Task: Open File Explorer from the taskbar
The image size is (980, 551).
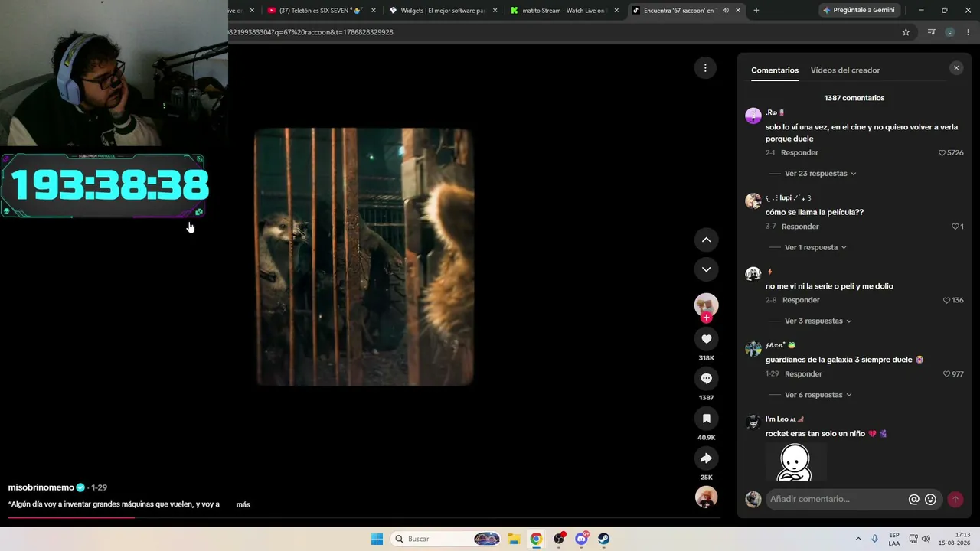Action: [514, 539]
